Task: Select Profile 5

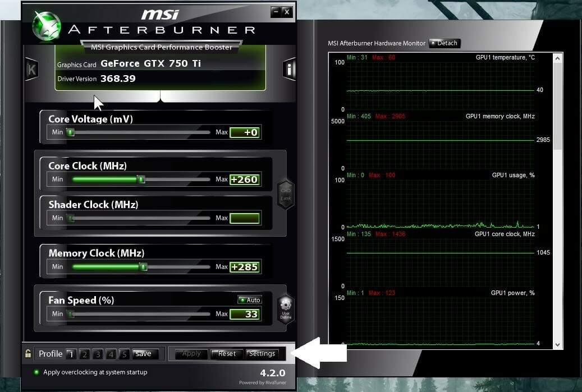Action: (x=125, y=354)
